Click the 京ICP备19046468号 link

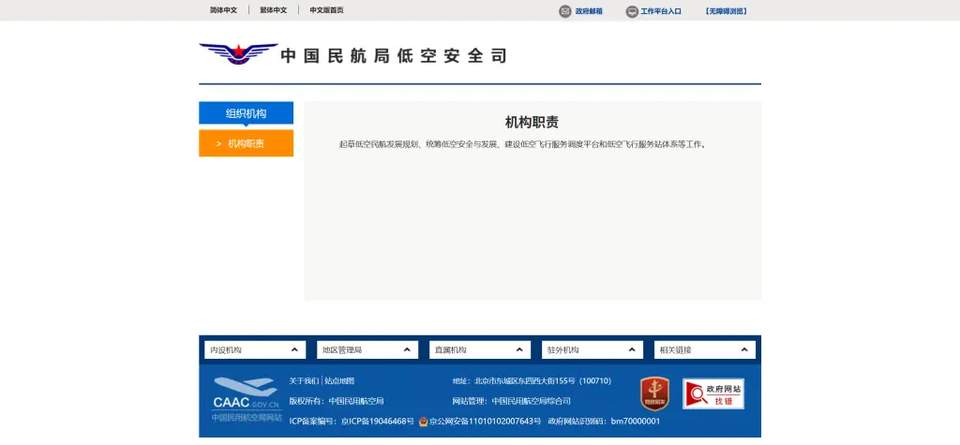click(378, 421)
